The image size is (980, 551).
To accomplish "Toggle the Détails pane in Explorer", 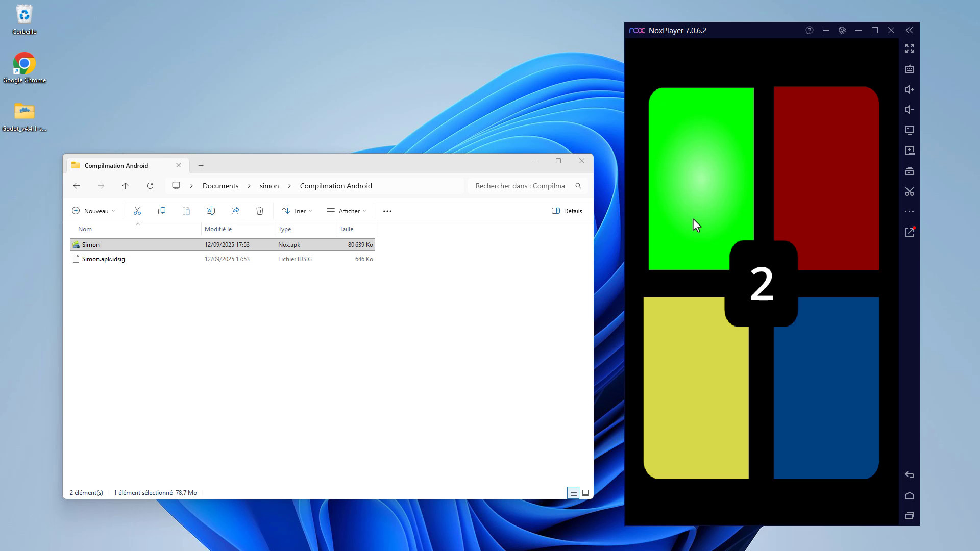I will pyautogui.click(x=567, y=211).
